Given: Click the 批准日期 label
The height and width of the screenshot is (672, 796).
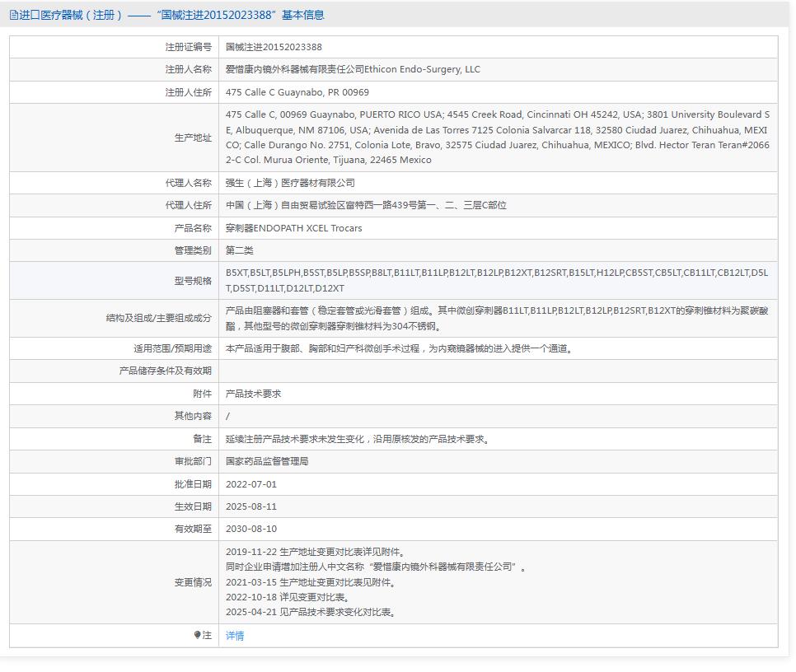Looking at the screenshot, I should click(193, 484).
